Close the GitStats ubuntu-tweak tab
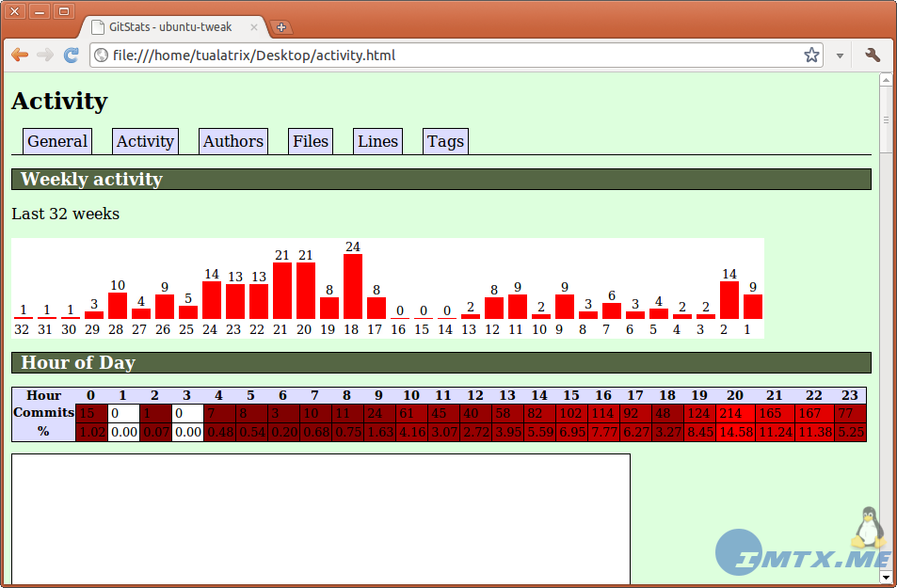This screenshot has height=588, width=897. (254, 27)
